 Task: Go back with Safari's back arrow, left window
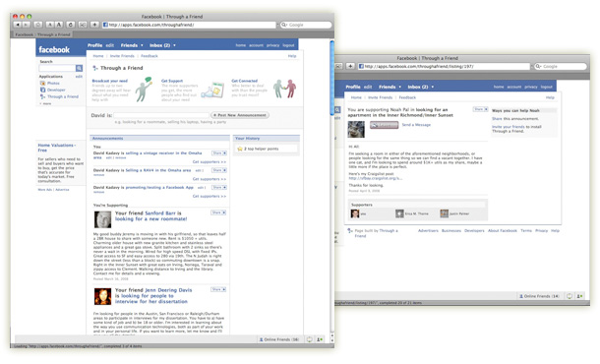18,25
